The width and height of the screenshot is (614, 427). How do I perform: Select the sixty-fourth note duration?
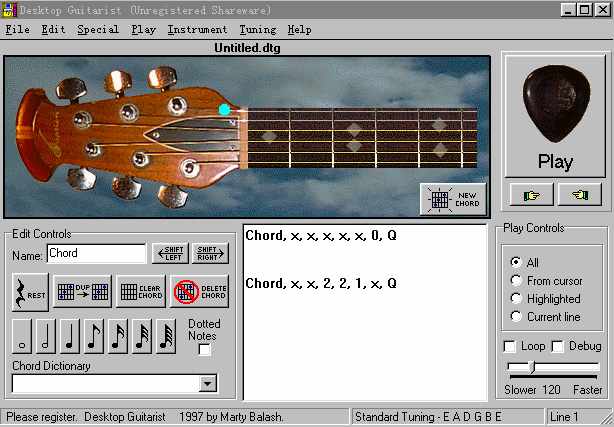tap(166, 336)
